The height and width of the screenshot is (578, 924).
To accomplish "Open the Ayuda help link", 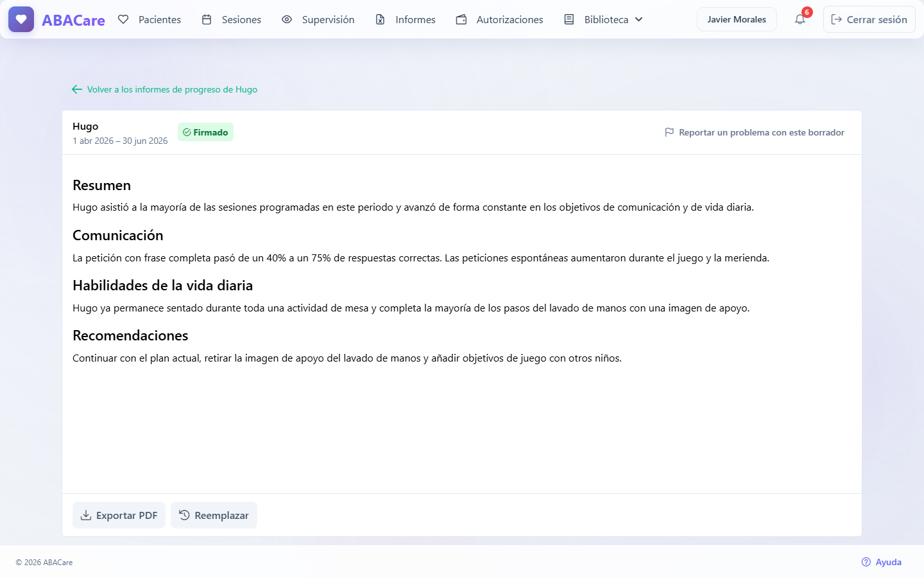I will coord(882,562).
